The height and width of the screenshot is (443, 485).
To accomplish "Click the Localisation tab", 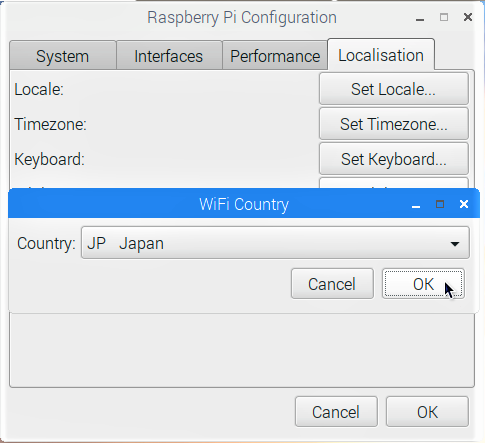I will [381, 55].
